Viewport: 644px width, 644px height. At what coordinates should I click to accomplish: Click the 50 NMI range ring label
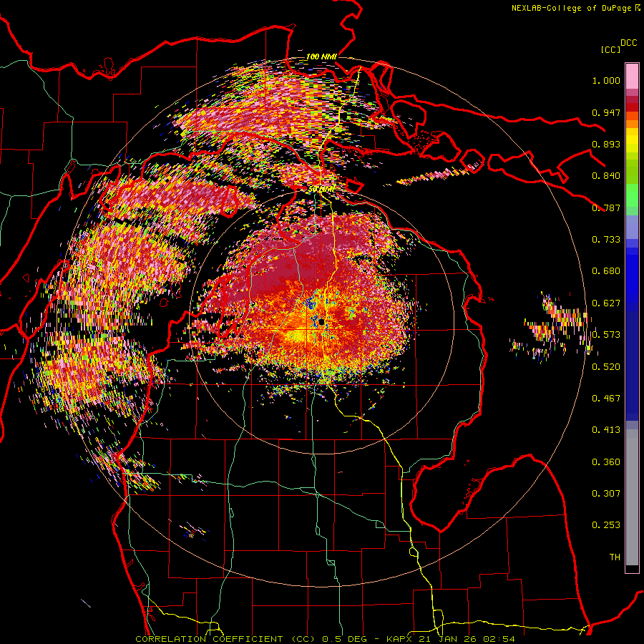pyautogui.click(x=321, y=190)
